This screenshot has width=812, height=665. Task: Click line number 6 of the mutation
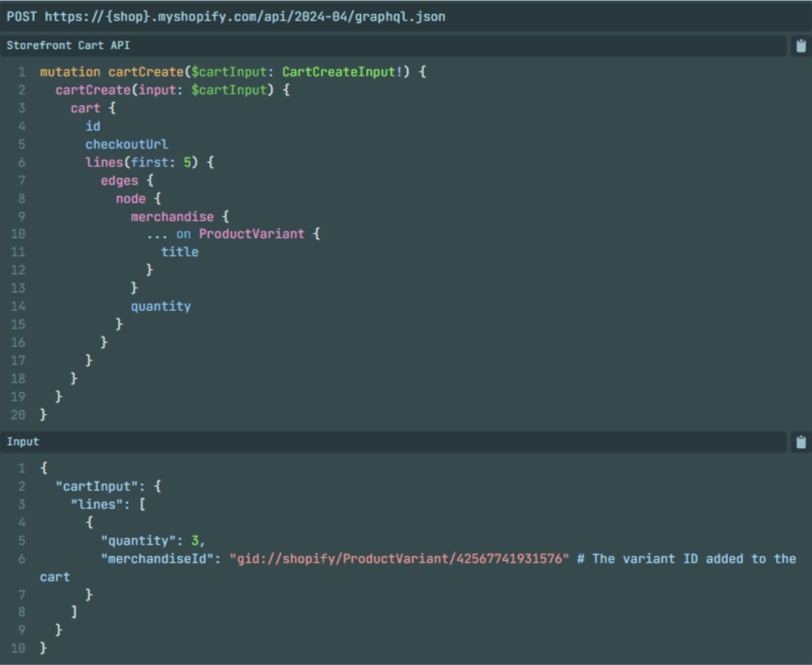click(x=21, y=163)
